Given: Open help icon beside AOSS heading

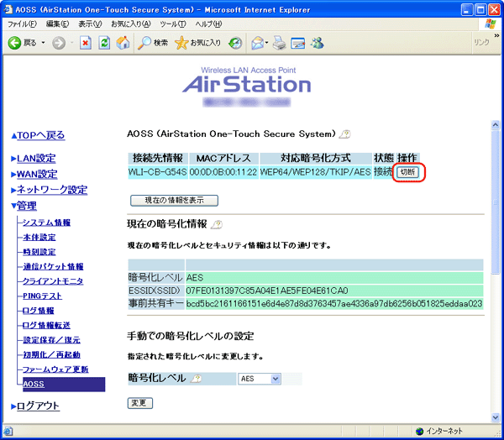Looking at the screenshot, I should click(345, 134).
